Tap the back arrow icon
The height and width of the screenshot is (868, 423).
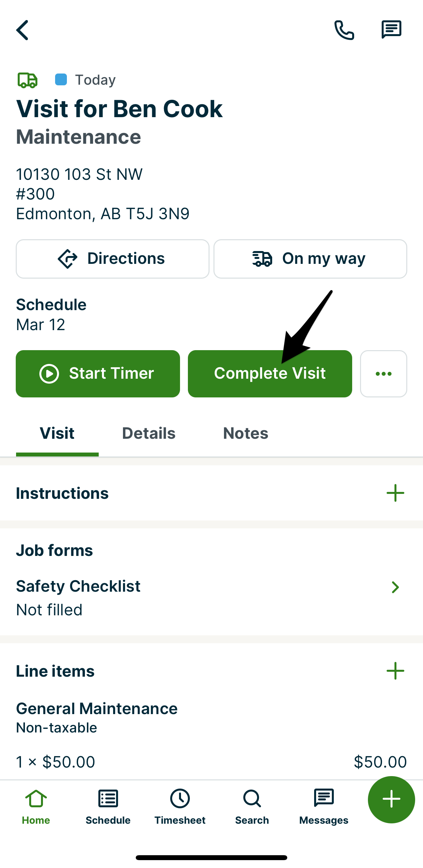(22, 30)
